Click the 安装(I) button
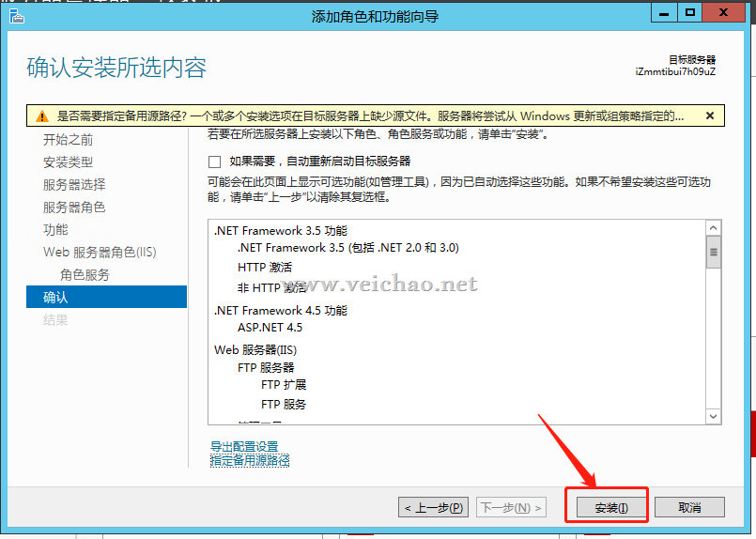Image resolution: width=756 pixels, height=539 pixels. pyautogui.click(x=611, y=508)
